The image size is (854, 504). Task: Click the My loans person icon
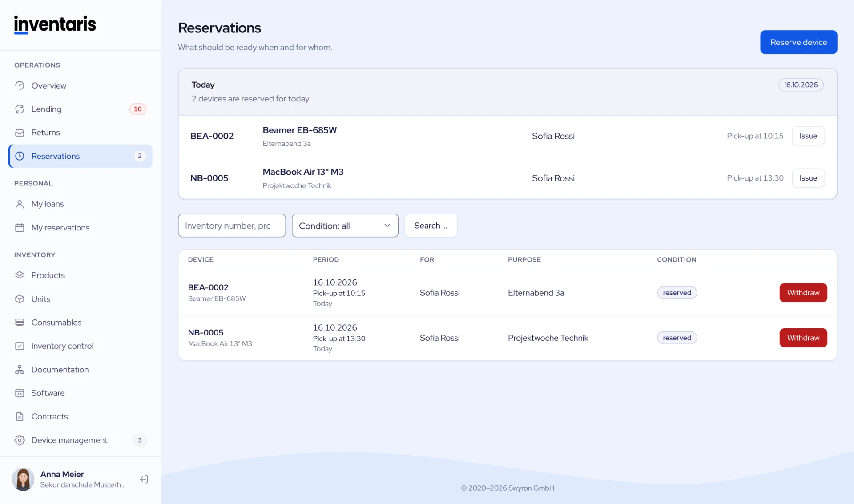point(20,204)
